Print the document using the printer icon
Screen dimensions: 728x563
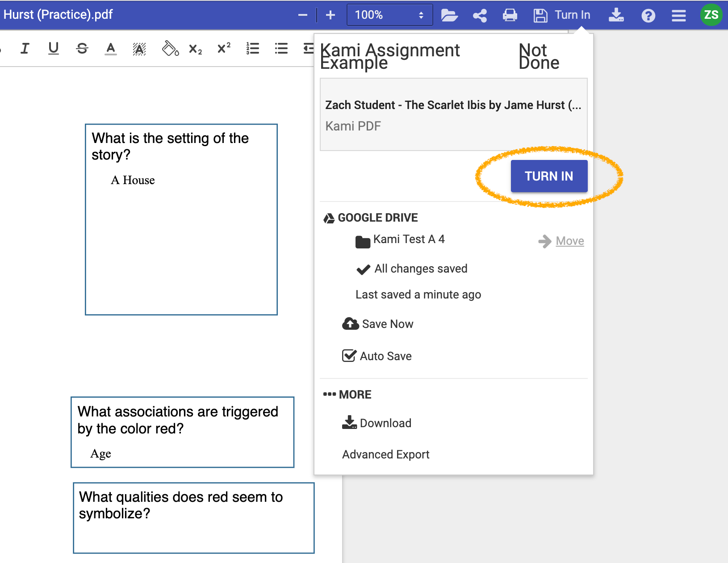tap(510, 15)
